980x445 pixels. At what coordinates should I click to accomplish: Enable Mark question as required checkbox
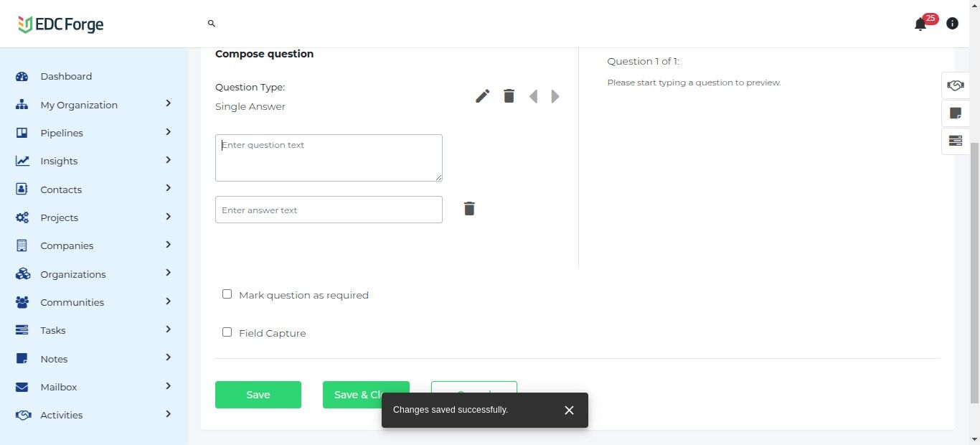227,294
